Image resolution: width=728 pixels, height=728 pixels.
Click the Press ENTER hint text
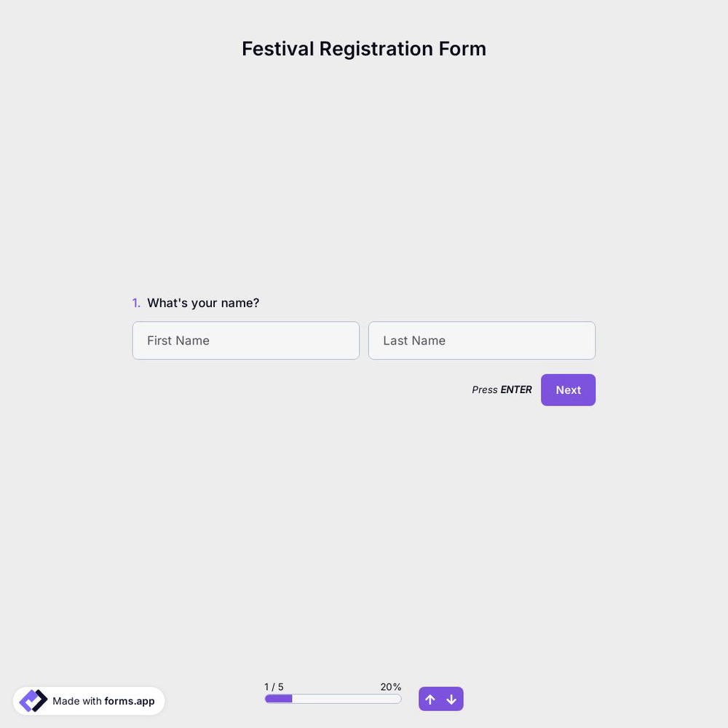tap(502, 389)
